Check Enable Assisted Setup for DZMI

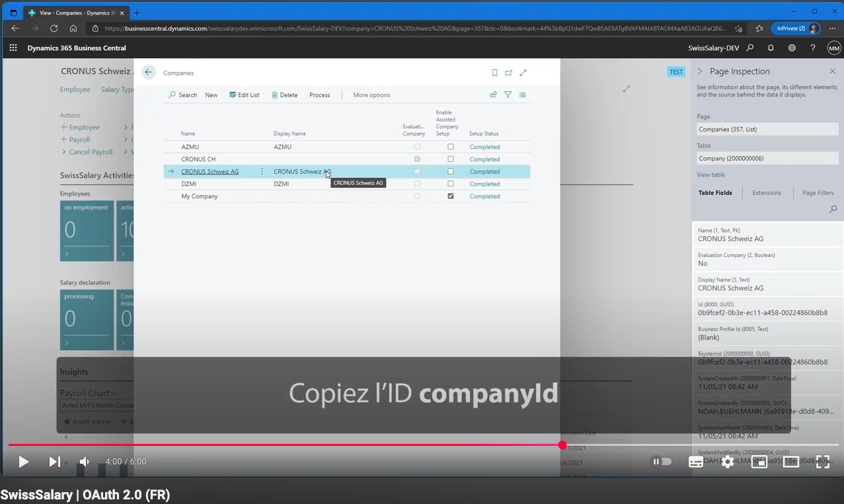[451, 184]
